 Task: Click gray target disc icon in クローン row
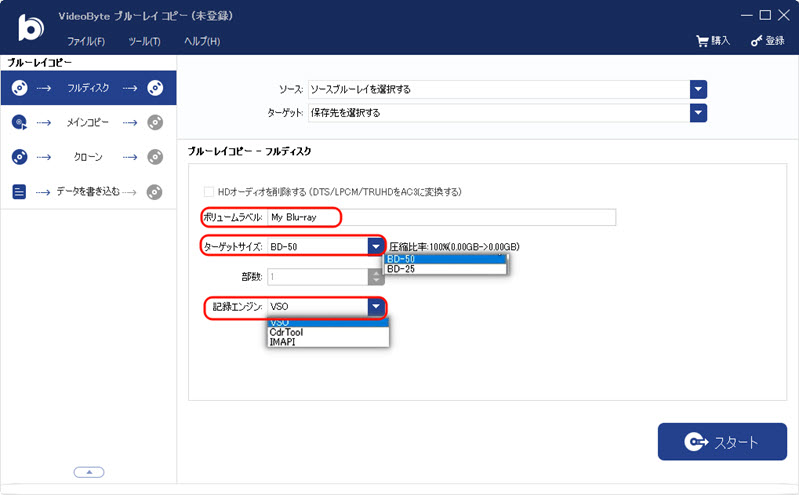(x=155, y=157)
